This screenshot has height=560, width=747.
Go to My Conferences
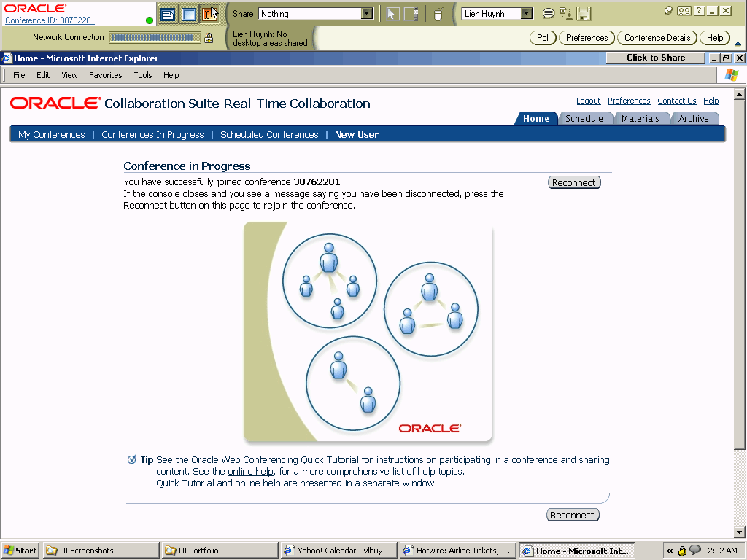pyautogui.click(x=52, y=135)
